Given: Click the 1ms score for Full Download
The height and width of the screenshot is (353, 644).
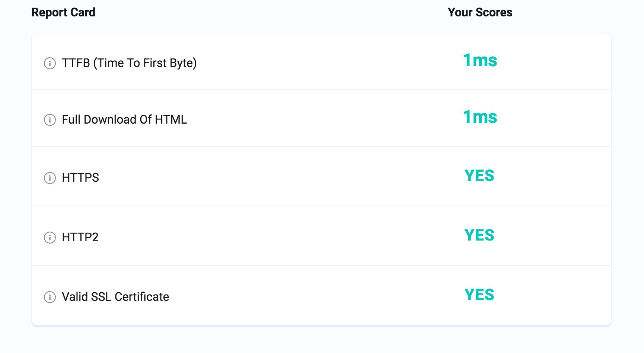Looking at the screenshot, I should pyautogui.click(x=480, y=117).
